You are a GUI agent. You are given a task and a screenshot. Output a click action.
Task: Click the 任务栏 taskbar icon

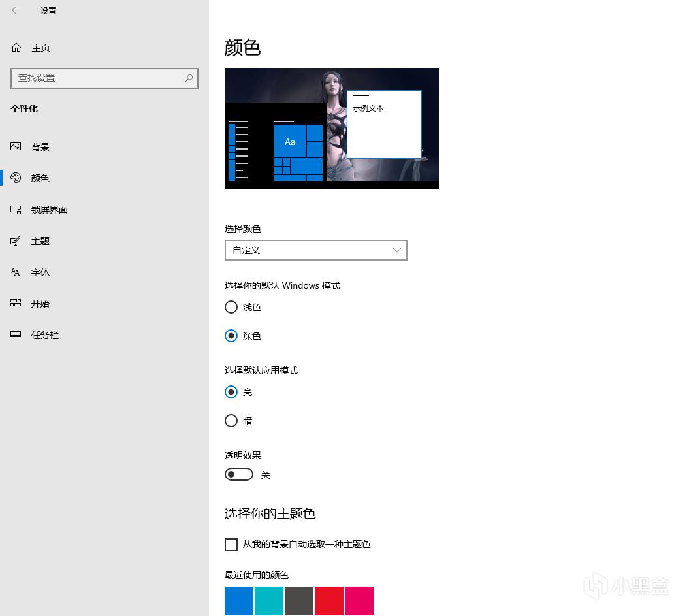point(16,335)
